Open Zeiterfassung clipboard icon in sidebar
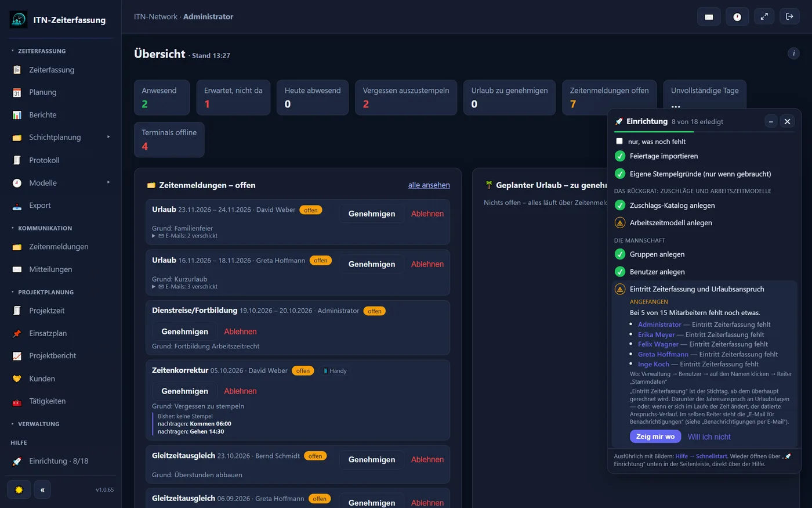 [x=17, y=70]
